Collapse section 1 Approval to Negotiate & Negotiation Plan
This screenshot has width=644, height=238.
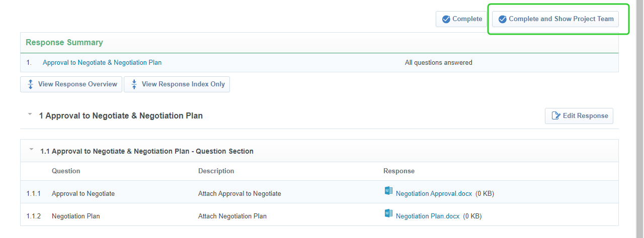30,115
